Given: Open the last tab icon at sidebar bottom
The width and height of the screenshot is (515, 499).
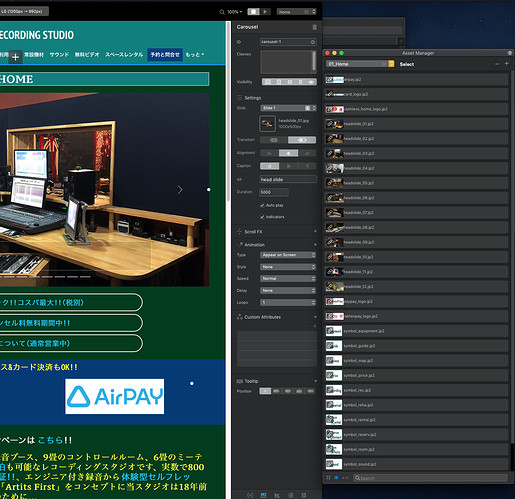Looking at the screenshot, I should pos(304,495).
